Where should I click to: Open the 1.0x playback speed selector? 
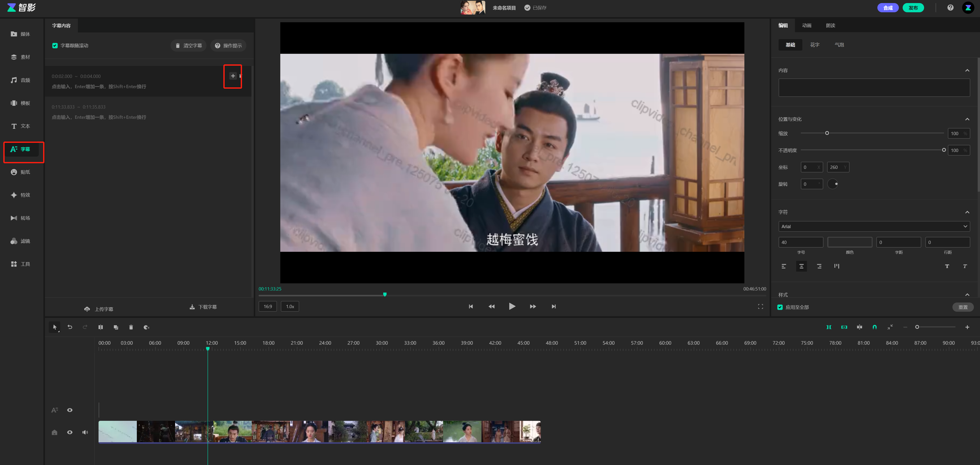pyautogui.click(x=290, y=307)
